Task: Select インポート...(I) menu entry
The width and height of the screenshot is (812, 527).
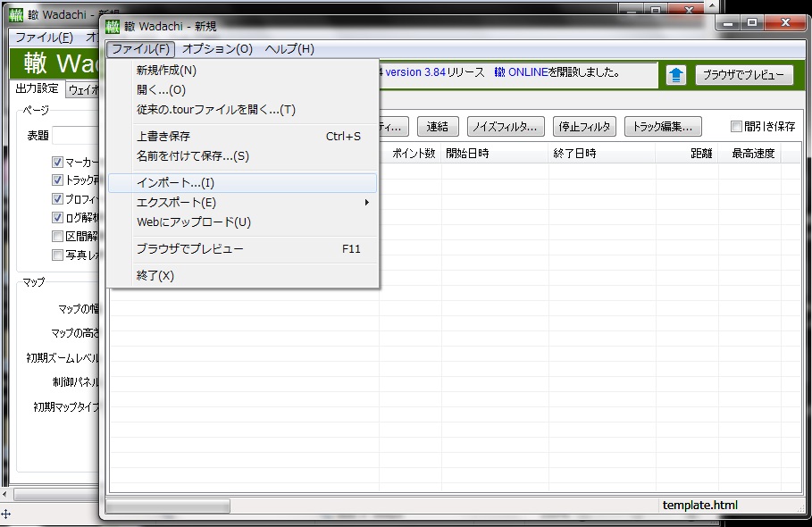Action: click(x=242, y=183)
